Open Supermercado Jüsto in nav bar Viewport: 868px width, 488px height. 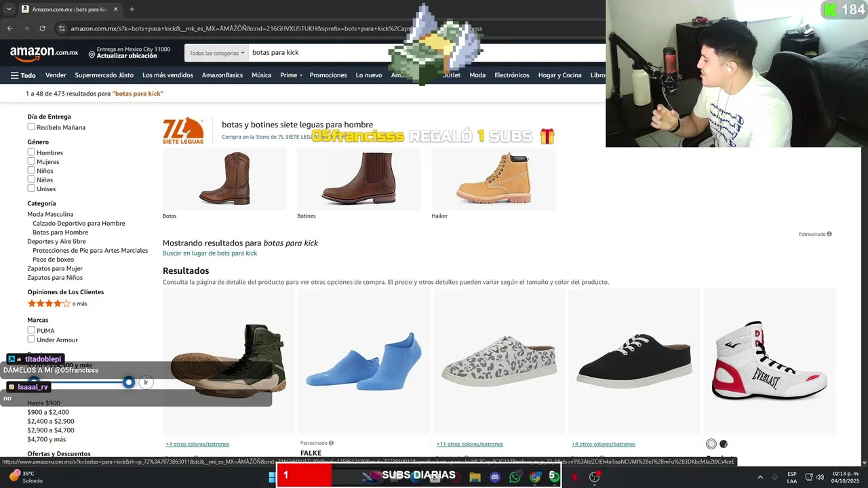click(x=104, y=75)
